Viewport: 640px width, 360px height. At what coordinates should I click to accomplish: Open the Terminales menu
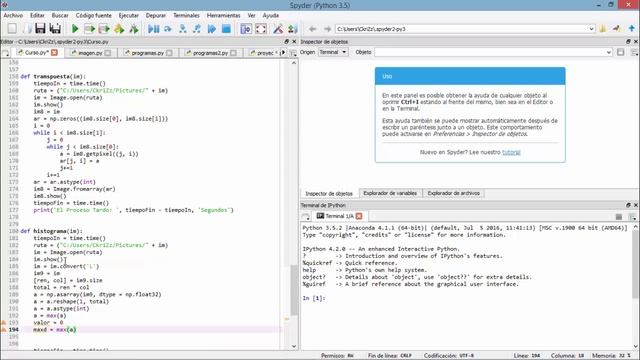pos(186,15)
